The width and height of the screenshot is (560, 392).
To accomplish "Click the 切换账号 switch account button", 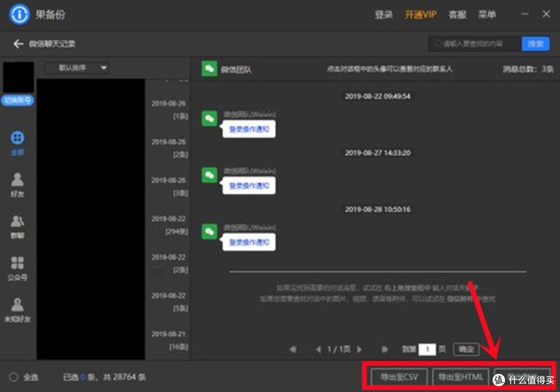I will click(x=18, y=100).
